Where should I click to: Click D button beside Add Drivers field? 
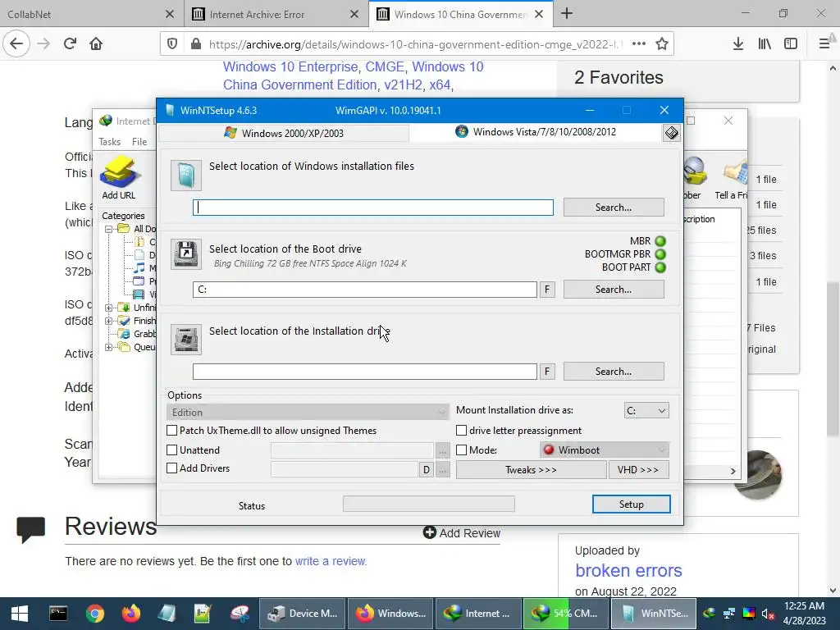427,470
